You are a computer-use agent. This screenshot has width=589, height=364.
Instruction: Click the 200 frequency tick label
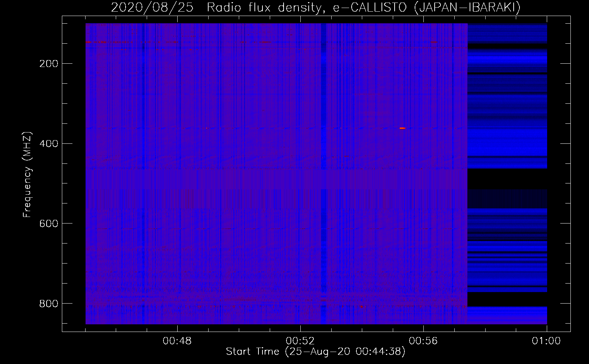click(x=49, y=64)
